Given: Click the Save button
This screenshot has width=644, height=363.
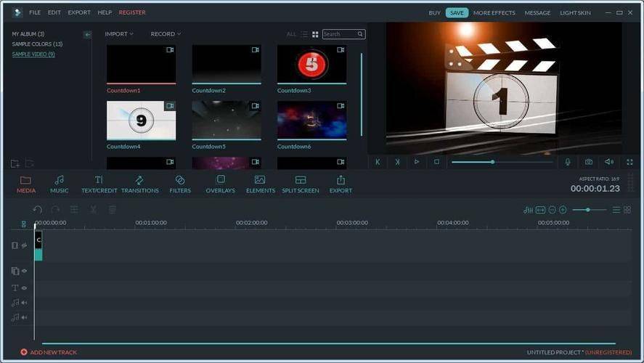Looking at the screenshot, I should (x=457, y=13).
